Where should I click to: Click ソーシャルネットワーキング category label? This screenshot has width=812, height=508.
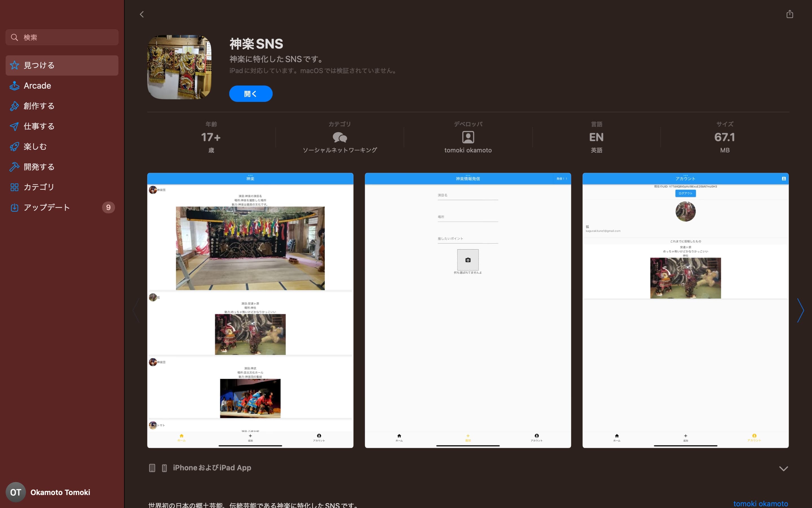tap(339, 150)
